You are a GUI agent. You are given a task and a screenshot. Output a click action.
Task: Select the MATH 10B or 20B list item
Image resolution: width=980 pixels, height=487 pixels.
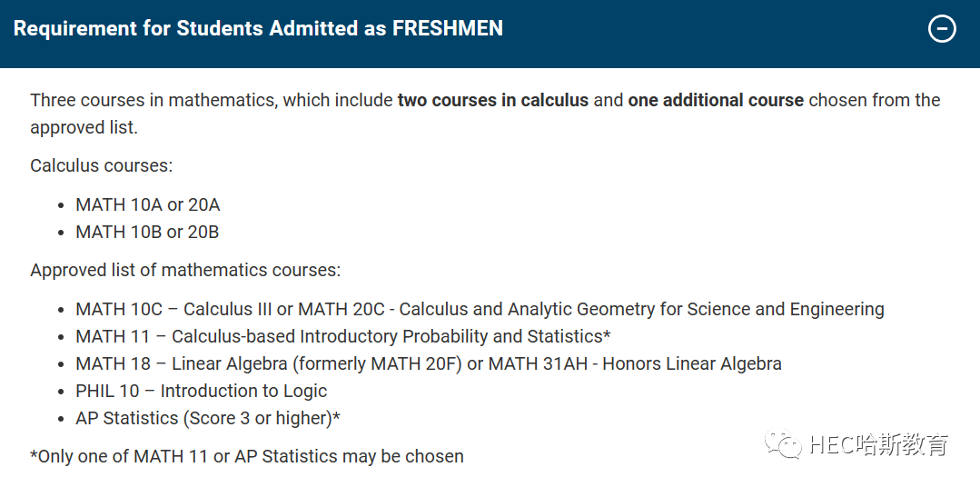tap(147, 232)
